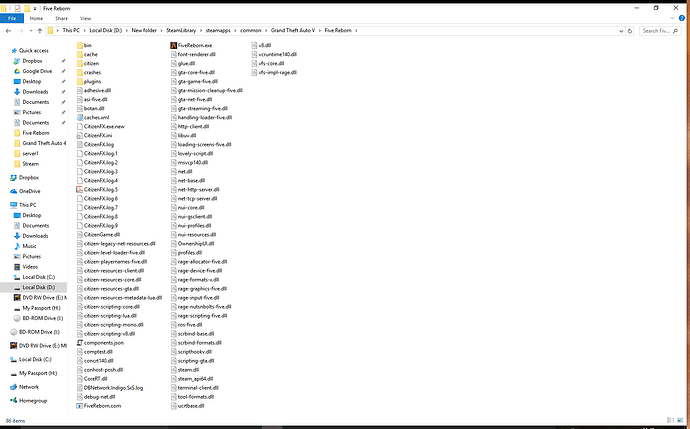Select the gta-mission-cleanup-five.dll file
The height and width of the screenshot is (429, 690).
pos(207,91)
